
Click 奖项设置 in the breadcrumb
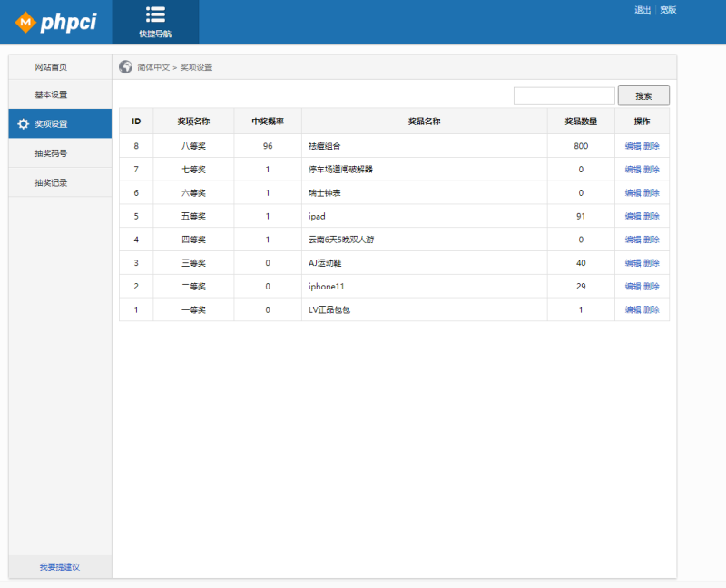(196, 67)
